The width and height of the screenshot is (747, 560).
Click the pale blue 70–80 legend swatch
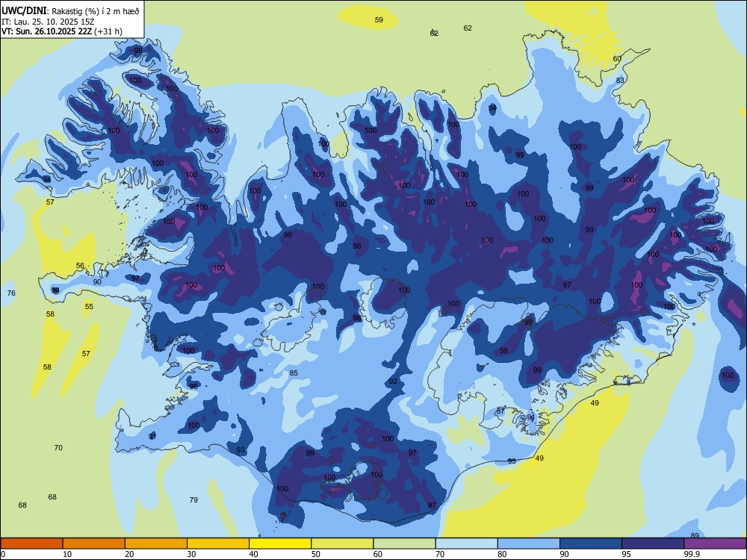466,544
